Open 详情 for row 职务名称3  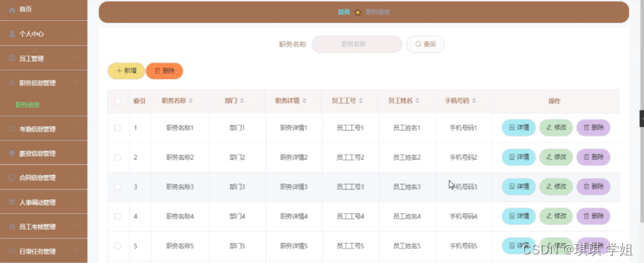(519, 186)
